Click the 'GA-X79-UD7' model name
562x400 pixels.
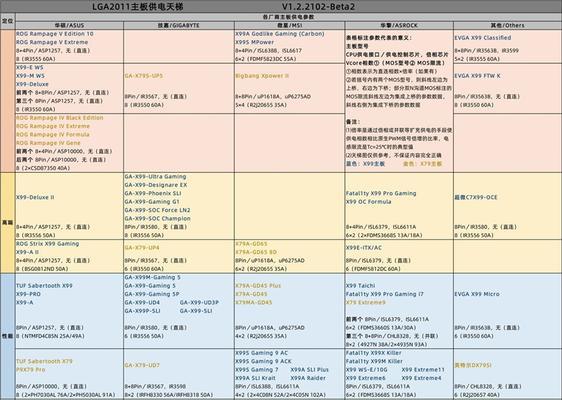[142, 365]
